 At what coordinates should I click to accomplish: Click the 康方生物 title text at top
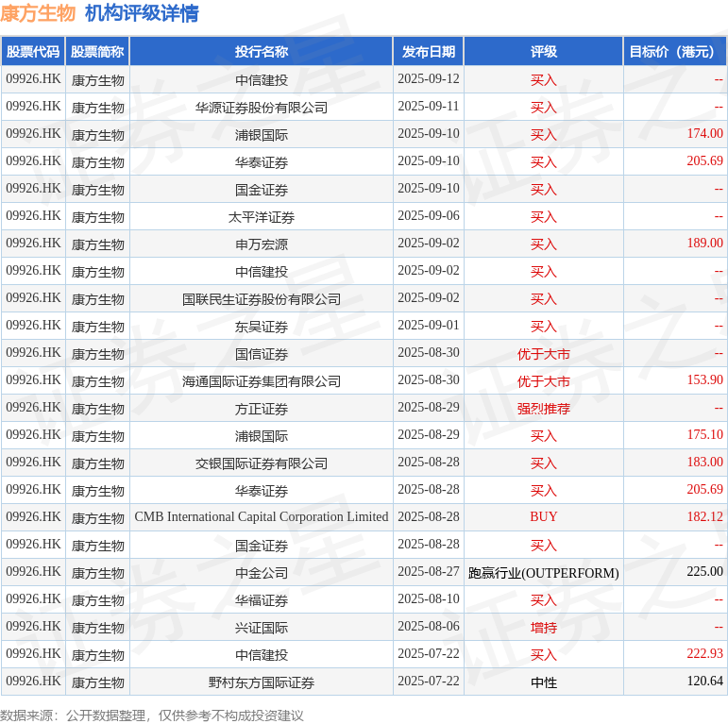click(x=38, y=13)
